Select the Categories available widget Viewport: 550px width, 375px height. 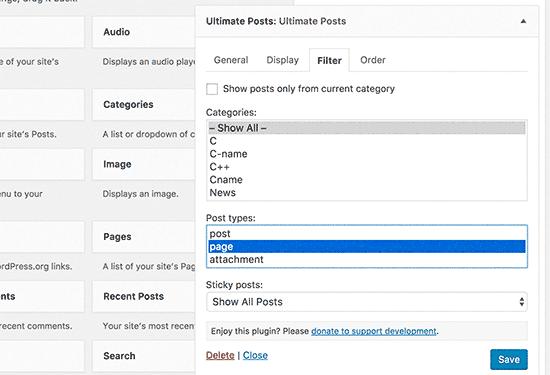click(143, 105)
